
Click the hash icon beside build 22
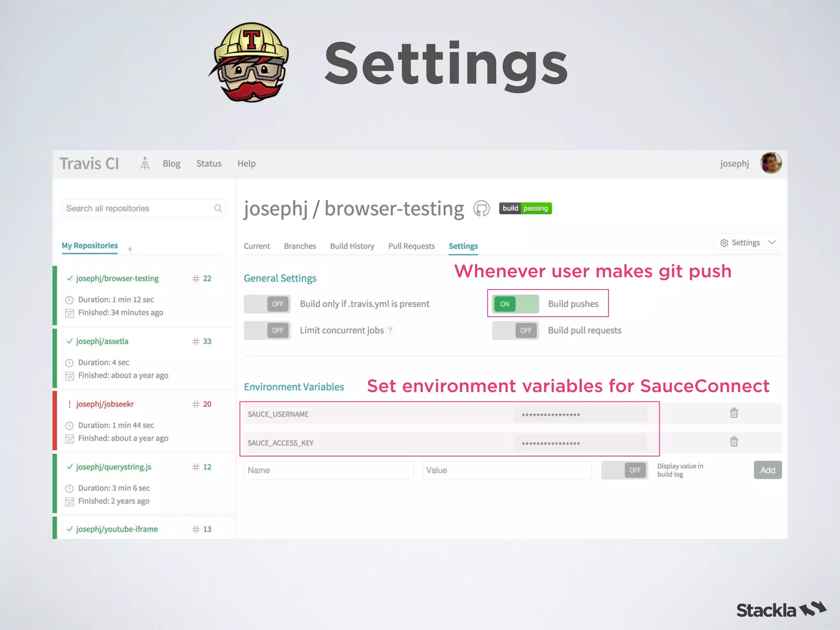point(196,278)
